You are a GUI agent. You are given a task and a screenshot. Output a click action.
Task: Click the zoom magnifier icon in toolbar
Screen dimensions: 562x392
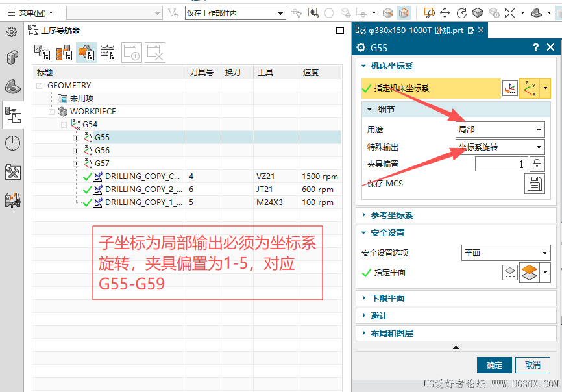click(429, 13)
